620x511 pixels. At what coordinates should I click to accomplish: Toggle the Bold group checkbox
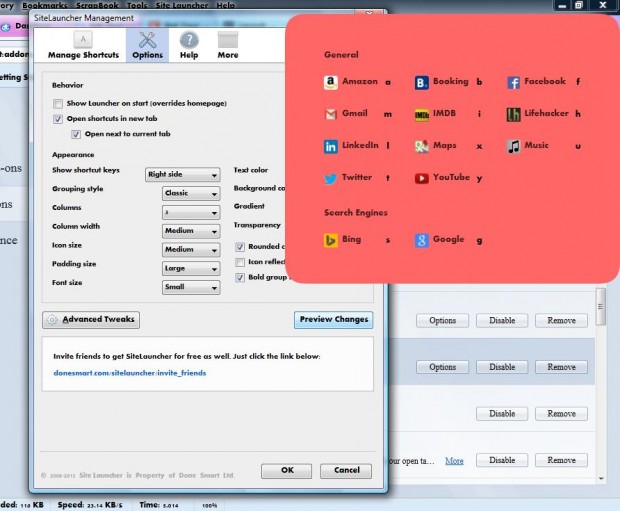pos(240,278)
